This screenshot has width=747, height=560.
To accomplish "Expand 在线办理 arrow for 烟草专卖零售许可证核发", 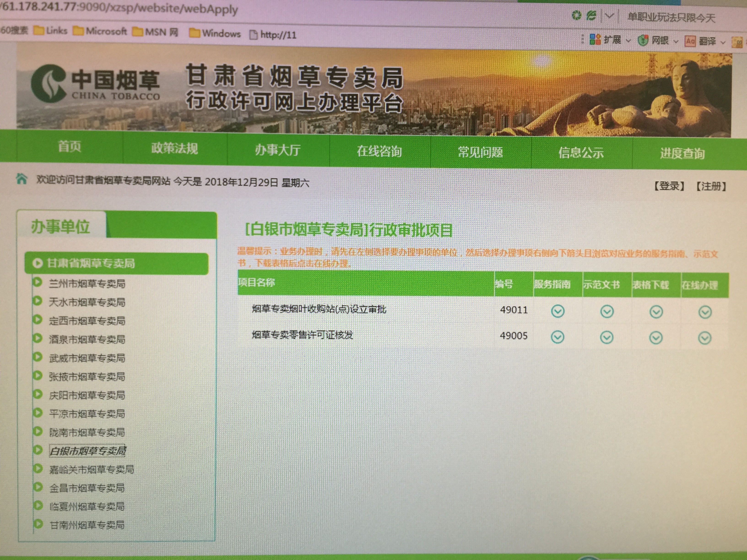I will point(705,338).
